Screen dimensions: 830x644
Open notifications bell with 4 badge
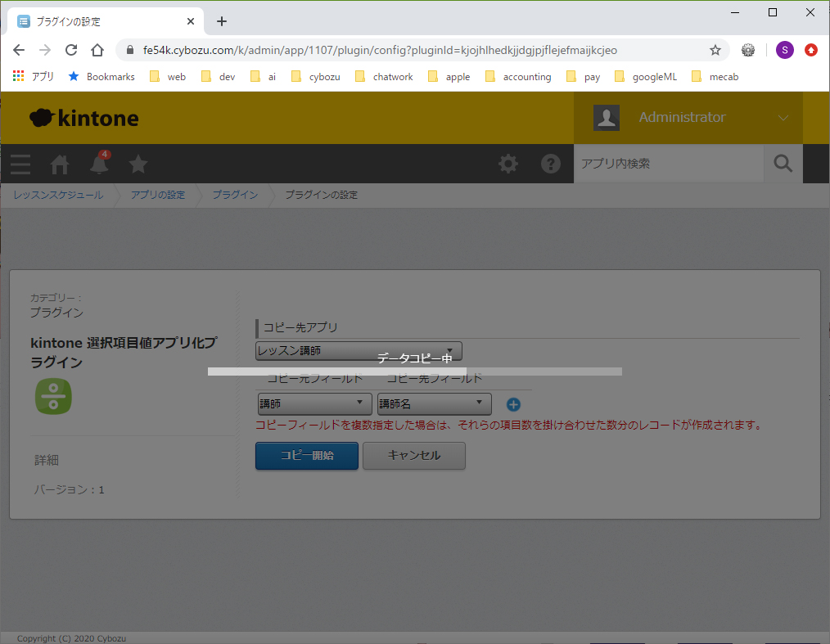99,163
